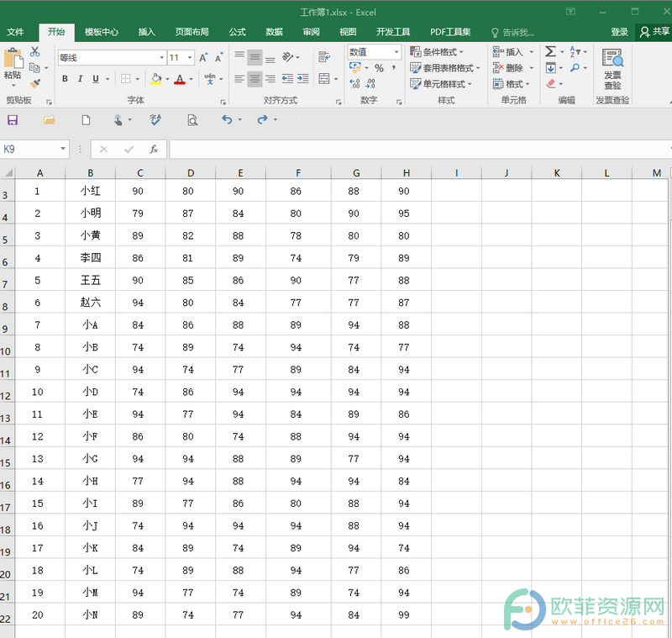Toggle center horizontal alignment
This screenshot has height=638, width=672.
[x=255, y=79]
